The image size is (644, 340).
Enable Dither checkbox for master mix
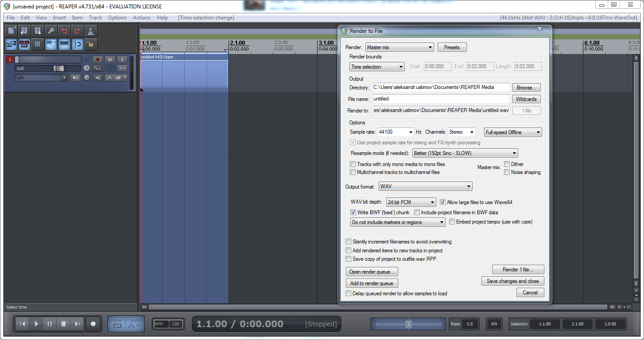tap(507, 164)
